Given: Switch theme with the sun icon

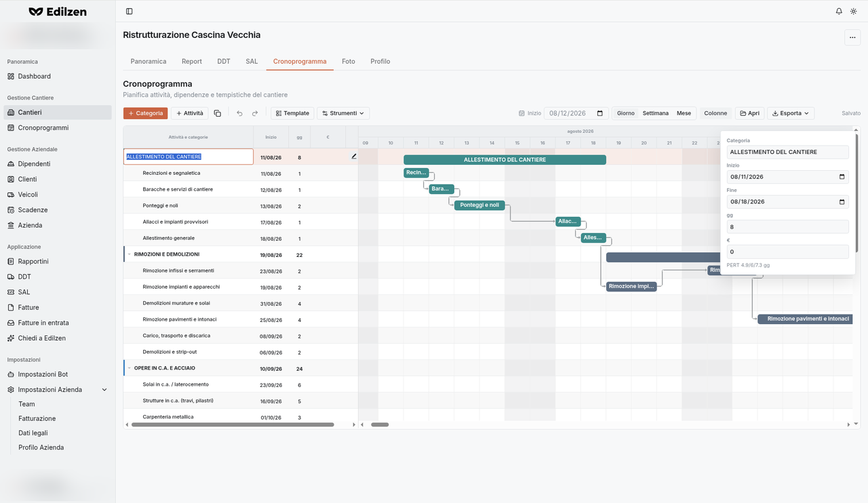Looking at the screenshot, I should coord(854,12).
